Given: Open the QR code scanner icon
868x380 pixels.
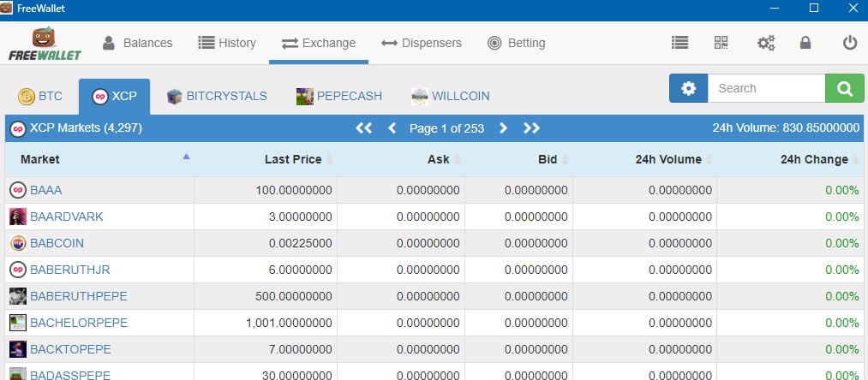Looking at the screenshot, I should pyautogui.click(x=721, y=43).
